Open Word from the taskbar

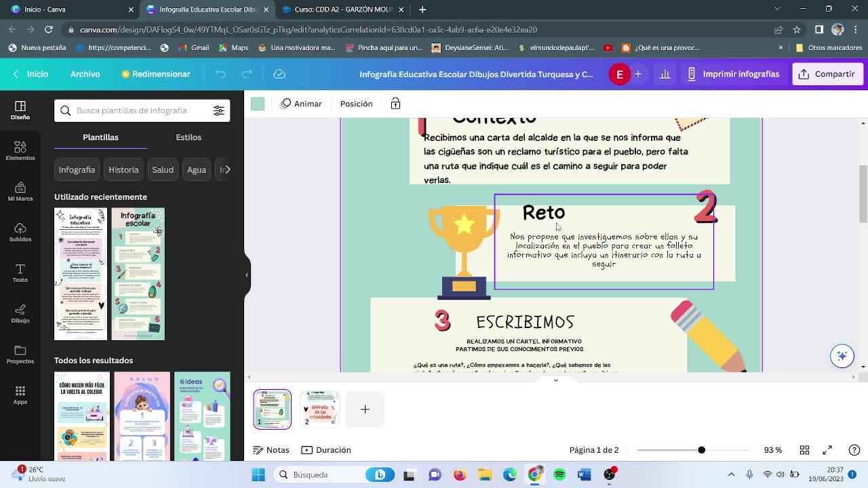pyautogui.click(x=584, y=474)
